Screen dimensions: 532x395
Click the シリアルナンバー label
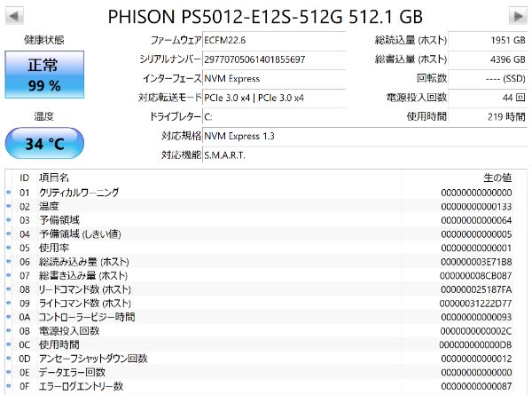pos(170,59)
